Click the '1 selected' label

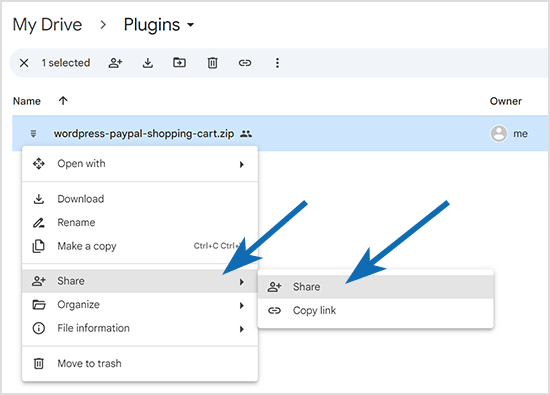point(66,63)
